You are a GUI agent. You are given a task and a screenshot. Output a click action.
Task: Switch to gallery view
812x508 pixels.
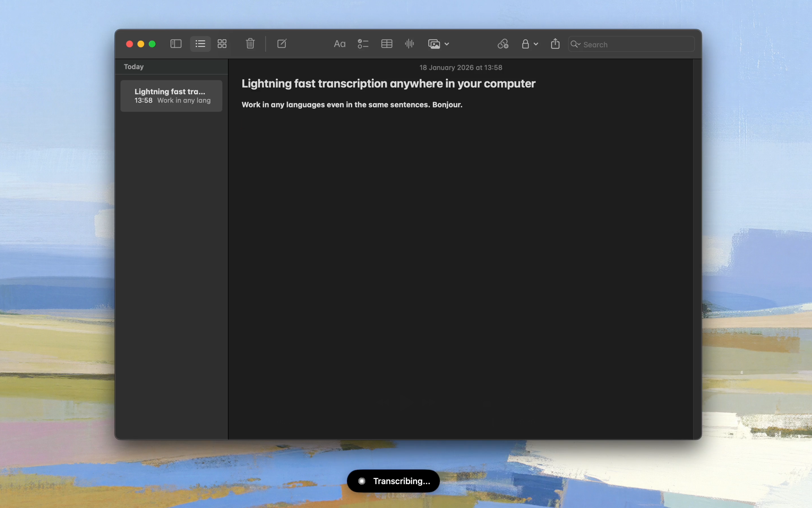click(222, 44)
